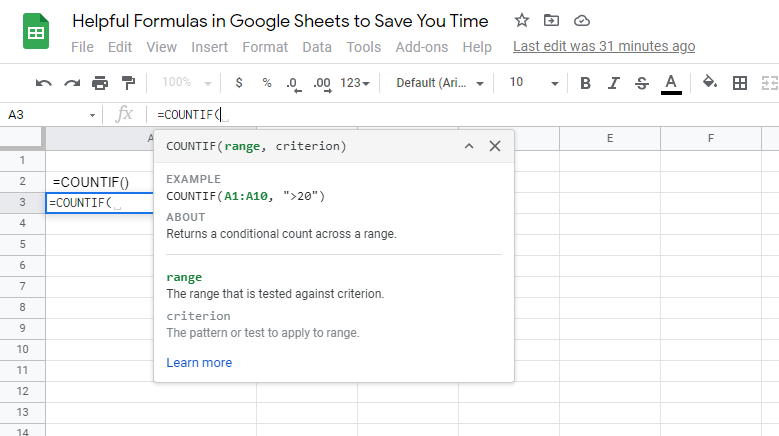Print the spreadsheet with printer icon
The height and width of the screenshot is (436, 779).
[100, 83]
